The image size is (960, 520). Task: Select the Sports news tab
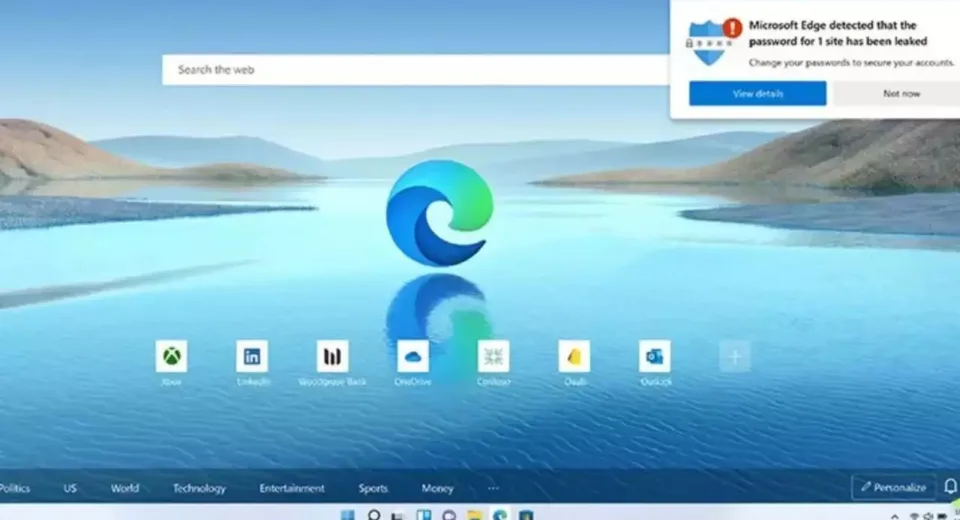[x=373, y=489]
